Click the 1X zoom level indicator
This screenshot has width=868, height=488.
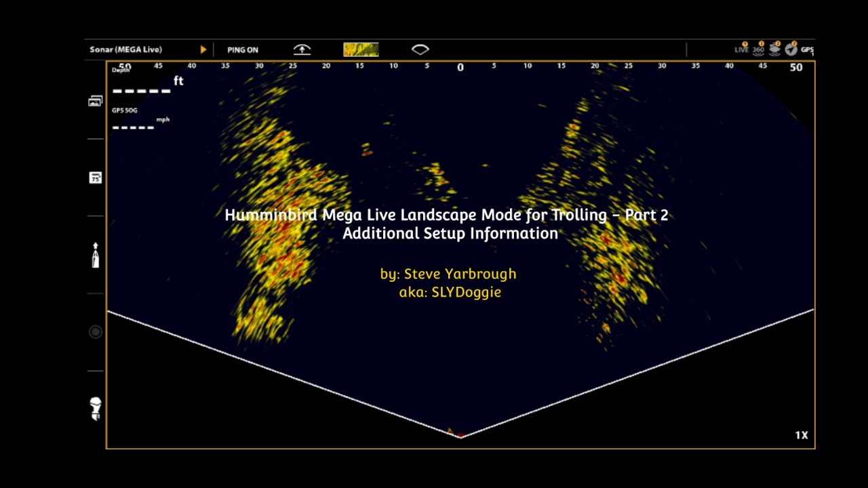click(x=802, y=435)
